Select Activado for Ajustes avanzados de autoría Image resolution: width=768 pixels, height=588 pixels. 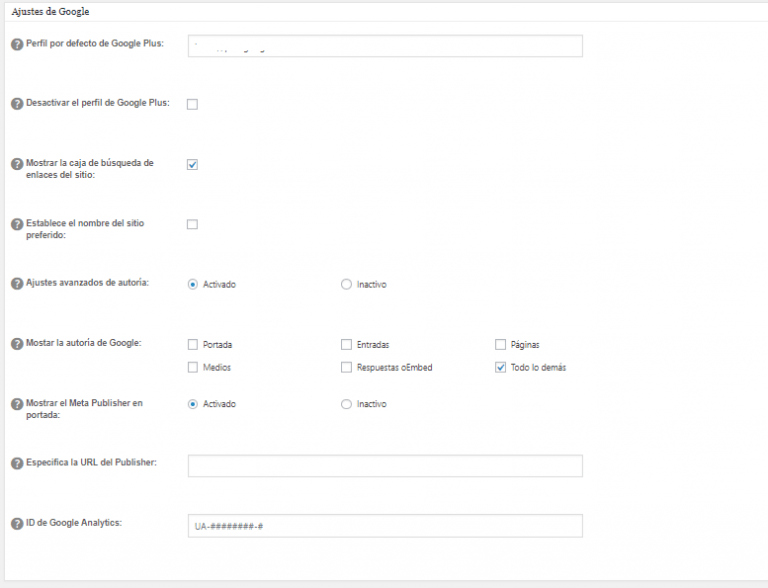pyautogui.click(x=193, y=285)
